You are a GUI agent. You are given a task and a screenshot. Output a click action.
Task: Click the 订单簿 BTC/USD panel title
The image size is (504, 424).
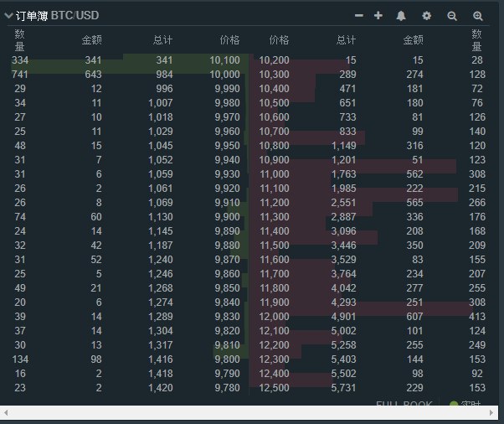click(57, 16)
